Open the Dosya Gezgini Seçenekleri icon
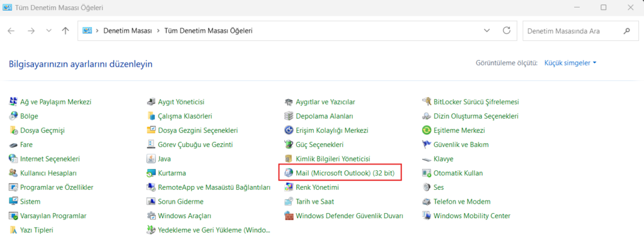The width and height of the screenshot is (644, 249). (x=151, y=130)
